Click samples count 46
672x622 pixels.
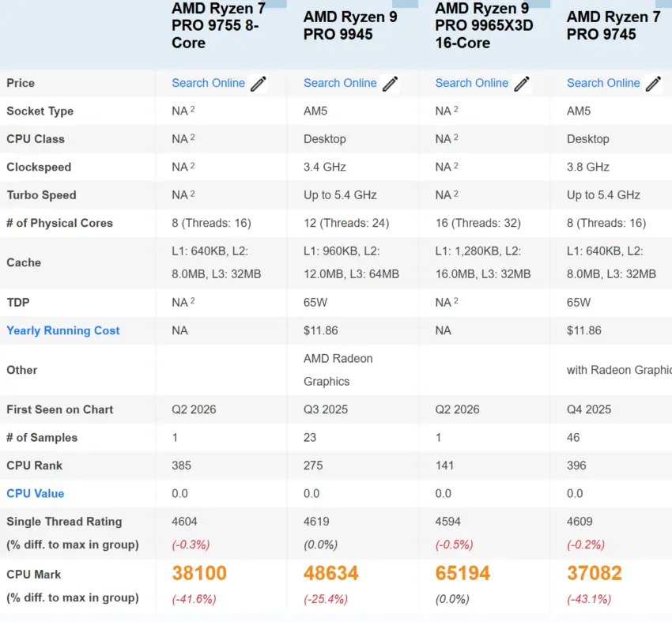573,438
